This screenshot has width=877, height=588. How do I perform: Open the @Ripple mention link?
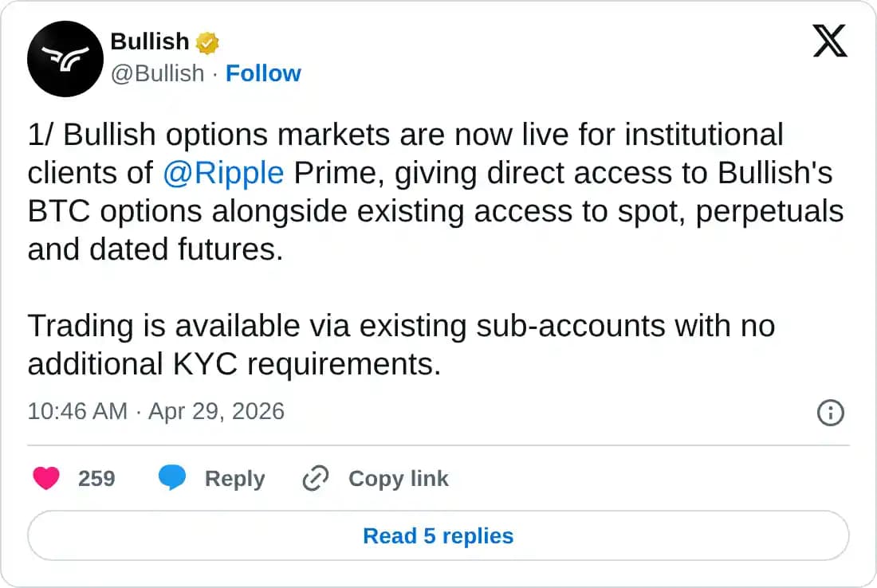point(223,172)
